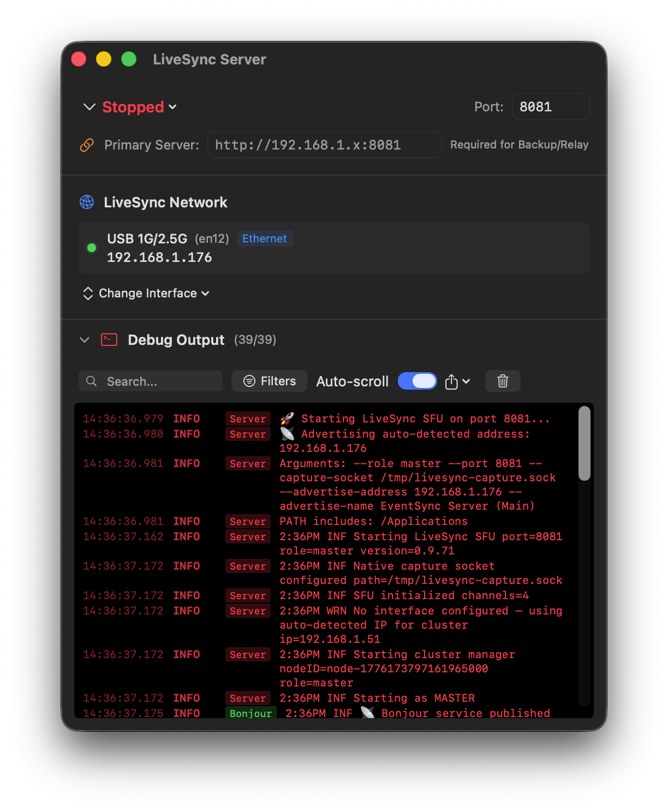
Task: Click the "Starting cluster manager" log line
Action: 397,668
